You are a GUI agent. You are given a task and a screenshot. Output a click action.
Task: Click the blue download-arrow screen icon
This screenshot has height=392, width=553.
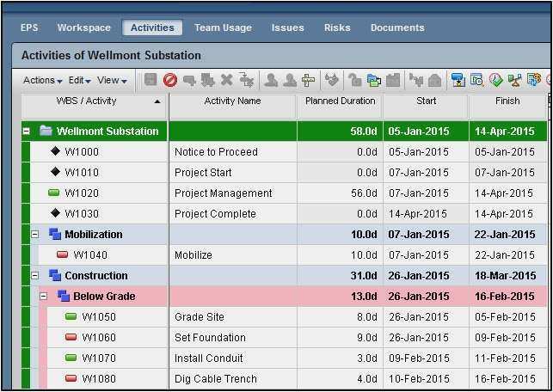coord(458,81)
